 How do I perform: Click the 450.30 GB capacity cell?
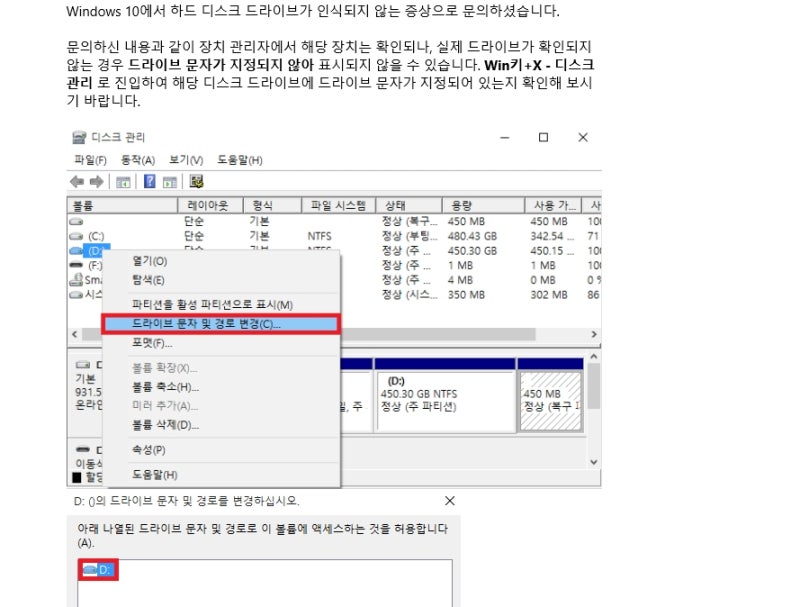[472, 251]
